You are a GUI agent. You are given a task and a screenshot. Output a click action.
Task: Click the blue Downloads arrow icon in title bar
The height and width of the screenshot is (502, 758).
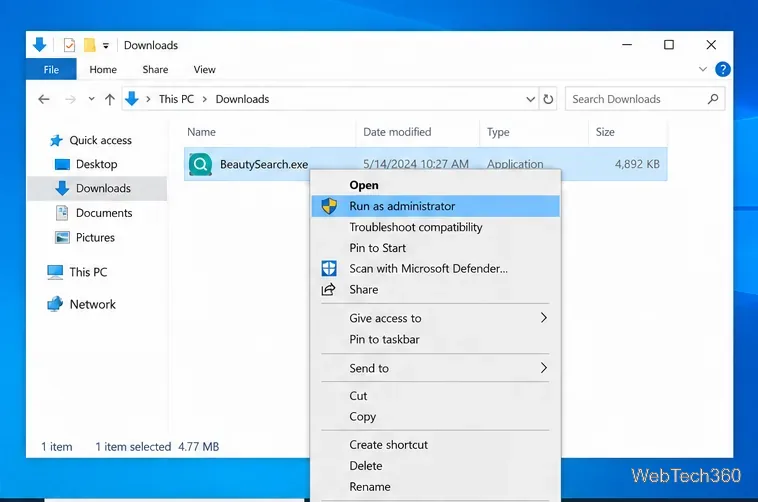point(40,45)
